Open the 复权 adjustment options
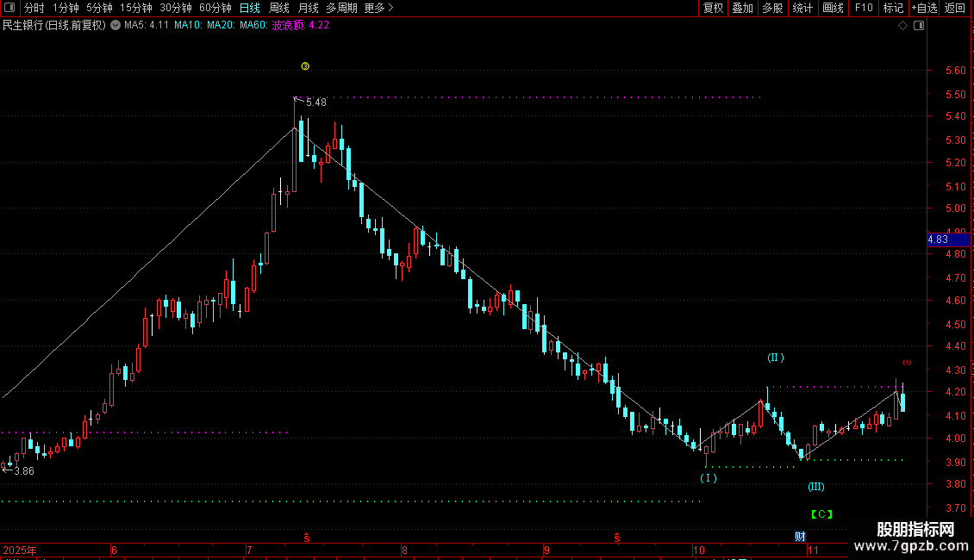Viewport: 974px width, 560px height. click(713, 8)
